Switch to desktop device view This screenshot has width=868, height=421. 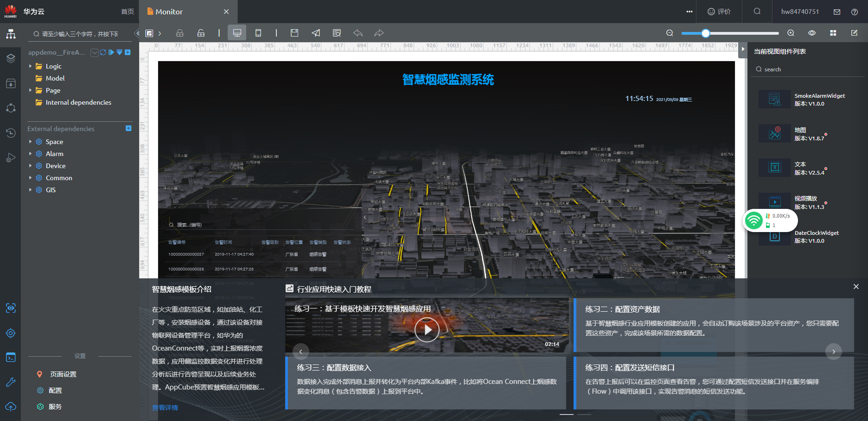coord(237,33)
